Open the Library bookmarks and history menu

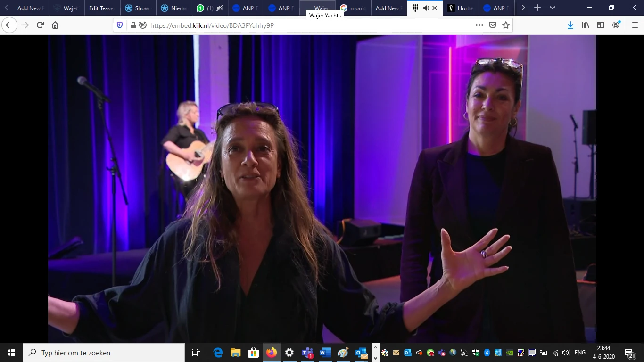coord(586,25)
